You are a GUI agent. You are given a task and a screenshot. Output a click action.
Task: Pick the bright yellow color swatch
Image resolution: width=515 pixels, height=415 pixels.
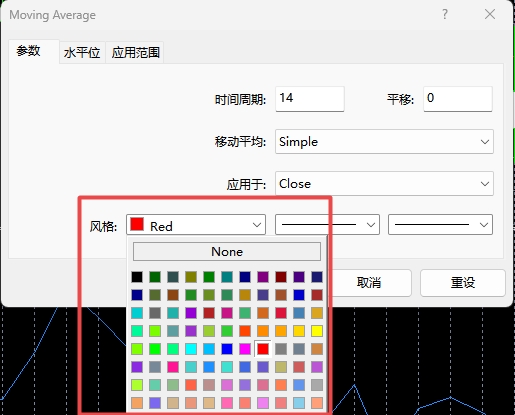pyautogui.click(x=317, y=331)
